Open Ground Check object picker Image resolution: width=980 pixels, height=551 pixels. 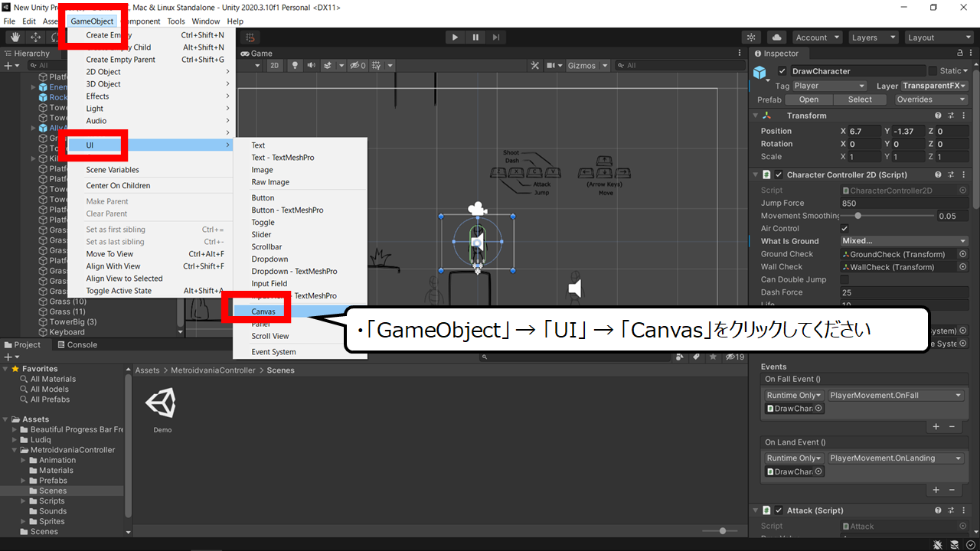coord(962,254)
